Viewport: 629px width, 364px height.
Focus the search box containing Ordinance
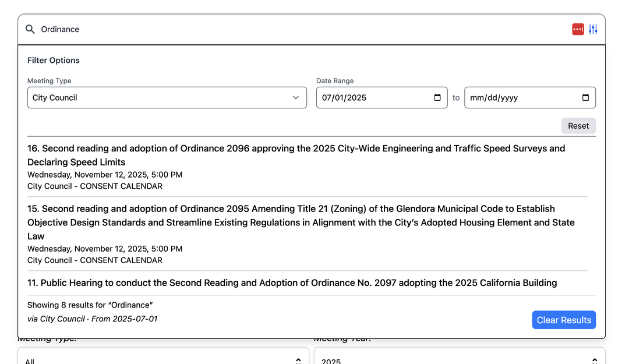tap(291, 29)
